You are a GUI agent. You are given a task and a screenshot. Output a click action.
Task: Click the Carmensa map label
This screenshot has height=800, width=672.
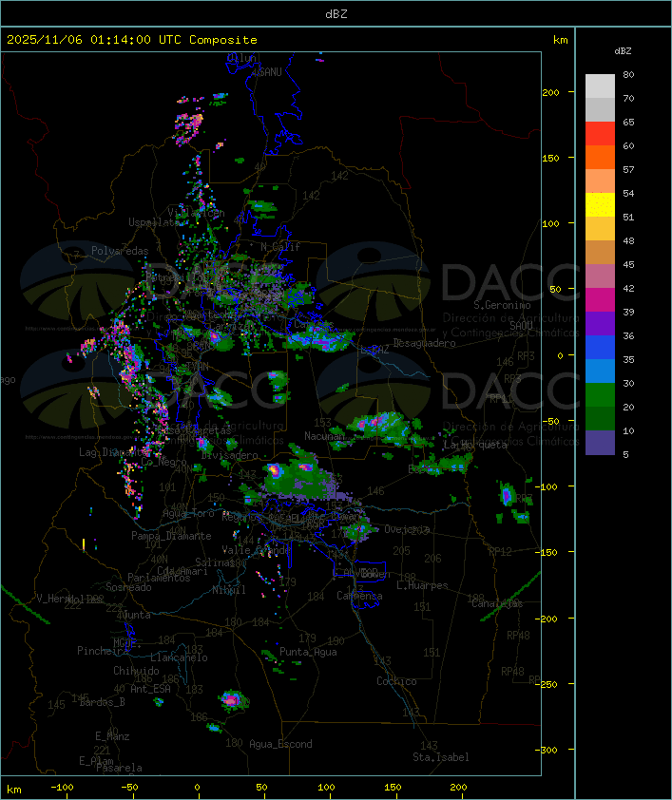(359, 596)
